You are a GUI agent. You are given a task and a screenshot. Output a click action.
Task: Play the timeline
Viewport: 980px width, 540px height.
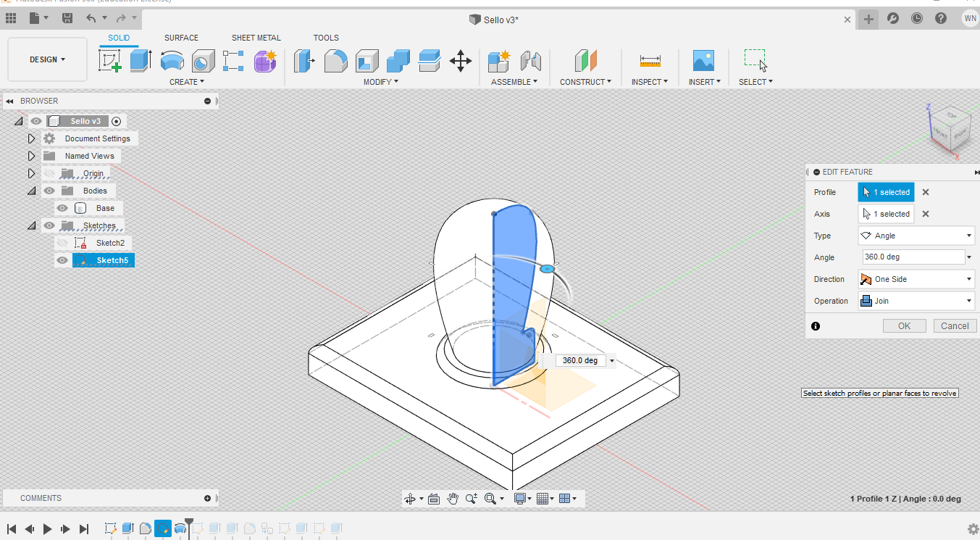click(x=48, y=529)
